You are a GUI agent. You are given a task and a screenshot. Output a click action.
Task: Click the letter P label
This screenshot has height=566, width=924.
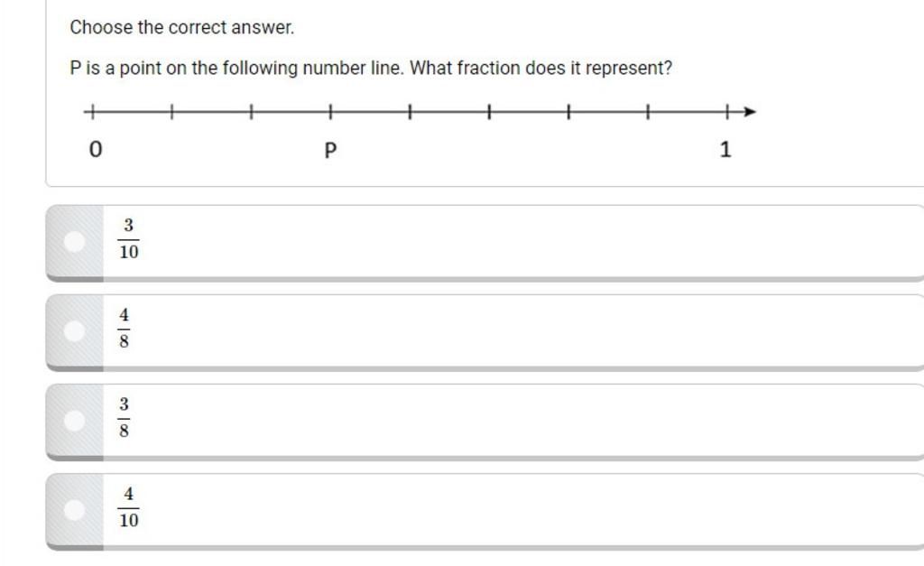coord(330,151)
